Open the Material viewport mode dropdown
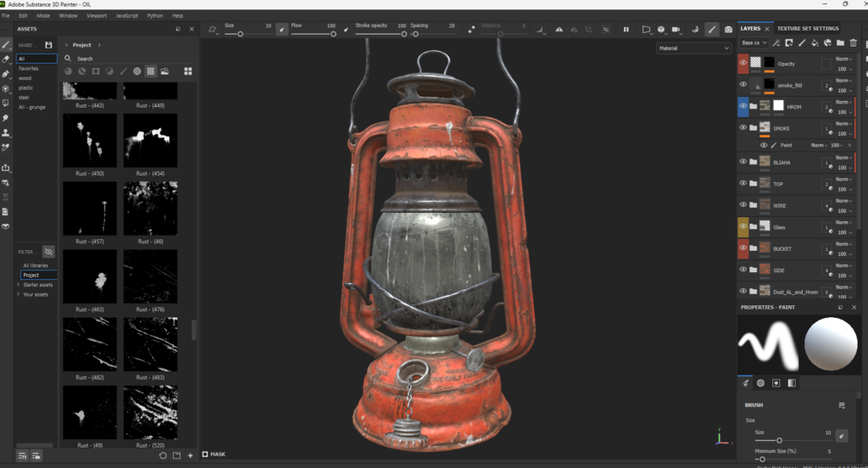The height and width of the screenshot is (468, 868). click(693, 48)
